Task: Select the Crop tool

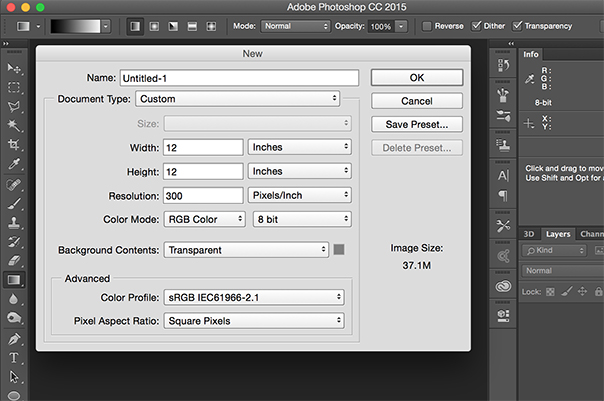Action: pyautogui.click(x=14, y=145)
